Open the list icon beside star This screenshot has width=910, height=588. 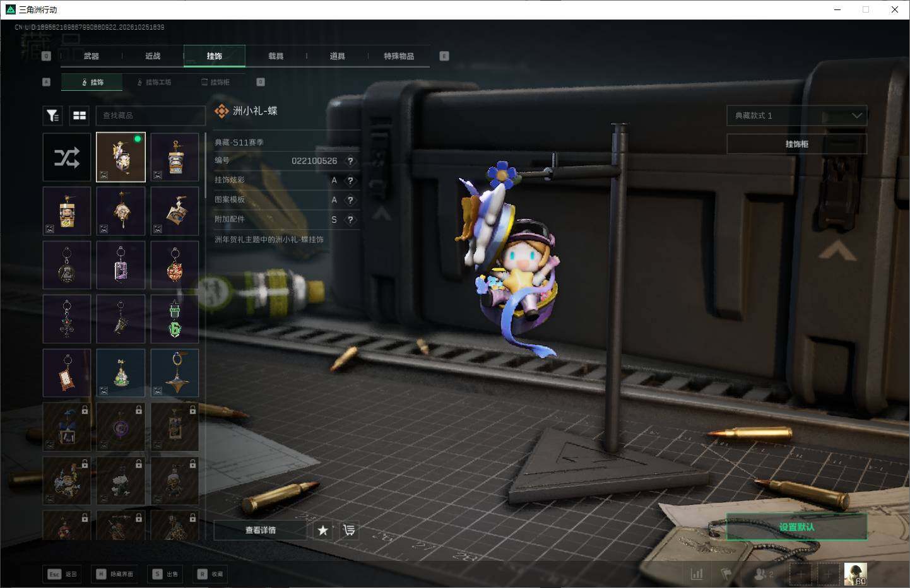(x=348, y=530)
